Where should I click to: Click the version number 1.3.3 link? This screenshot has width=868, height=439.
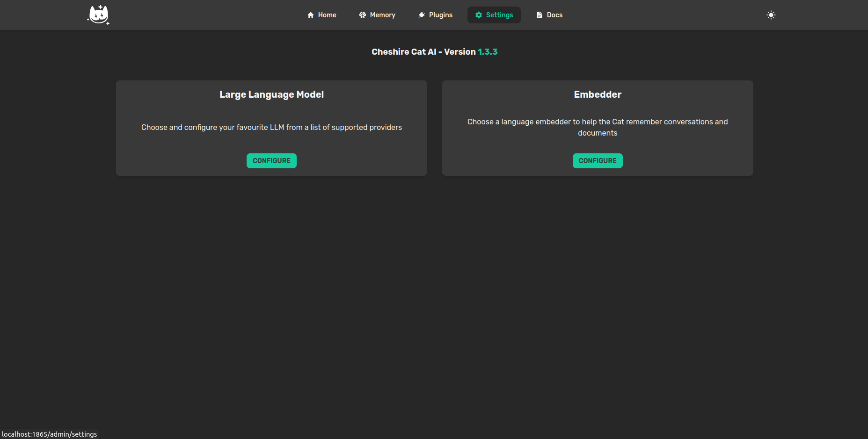(488, 51)
